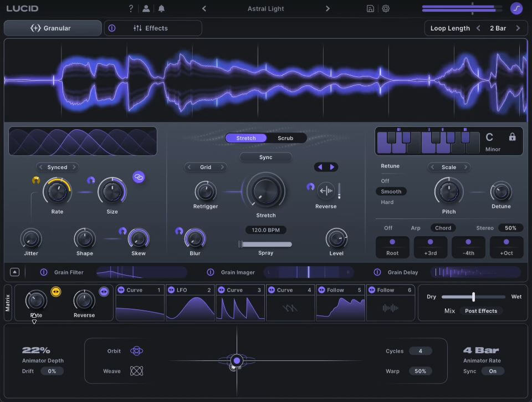Click the link icon beside Size knob
The width and height of the screenshot is (532, 402).
click(139, 177)
